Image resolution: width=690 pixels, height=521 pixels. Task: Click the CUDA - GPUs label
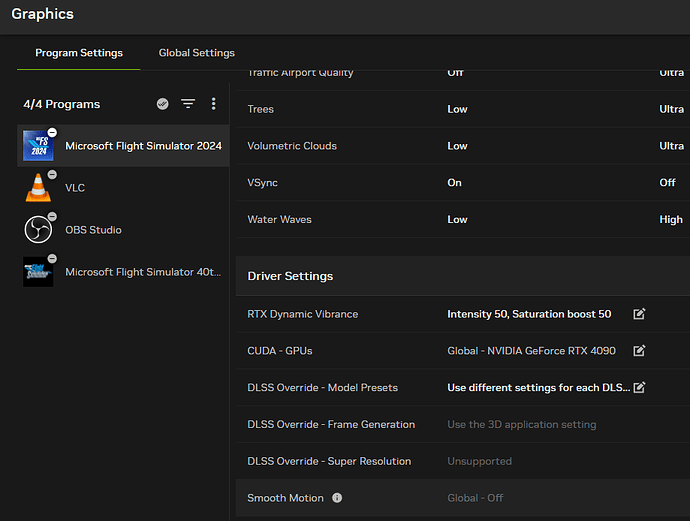(x=280, y=351)
